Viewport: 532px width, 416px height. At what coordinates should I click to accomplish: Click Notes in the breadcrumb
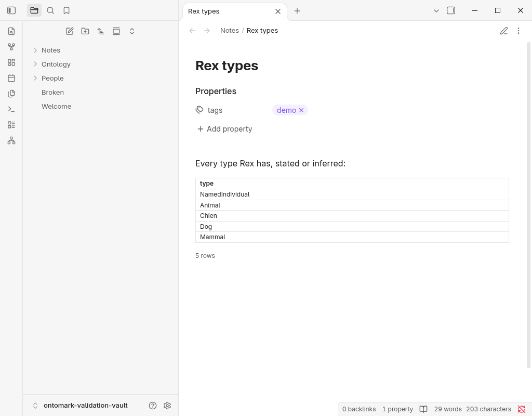(229, 31)
